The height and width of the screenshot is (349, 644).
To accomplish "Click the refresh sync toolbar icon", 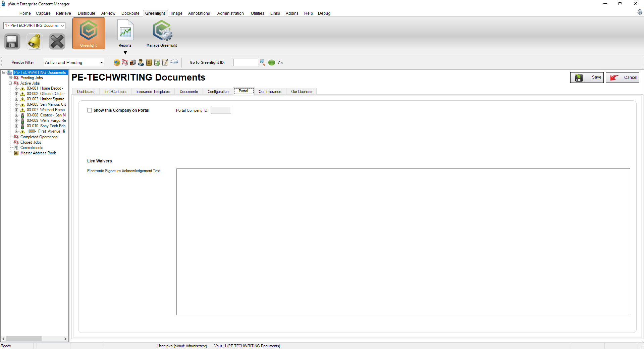I will click(x=117, y=62).
